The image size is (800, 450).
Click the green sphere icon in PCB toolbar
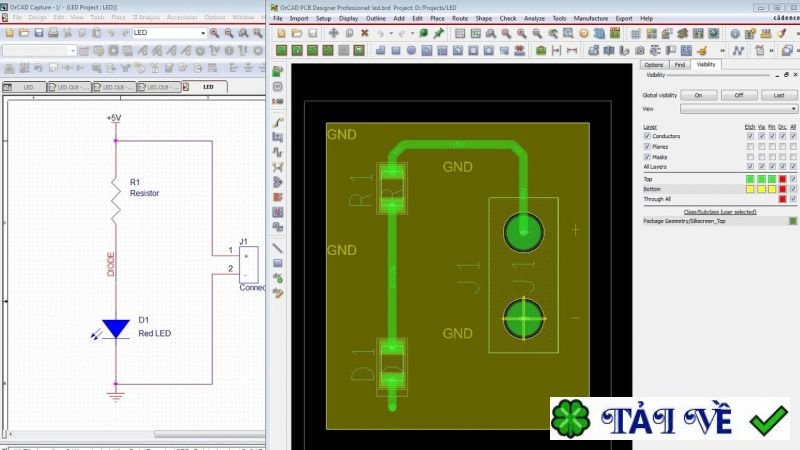(x=423, y=34)
